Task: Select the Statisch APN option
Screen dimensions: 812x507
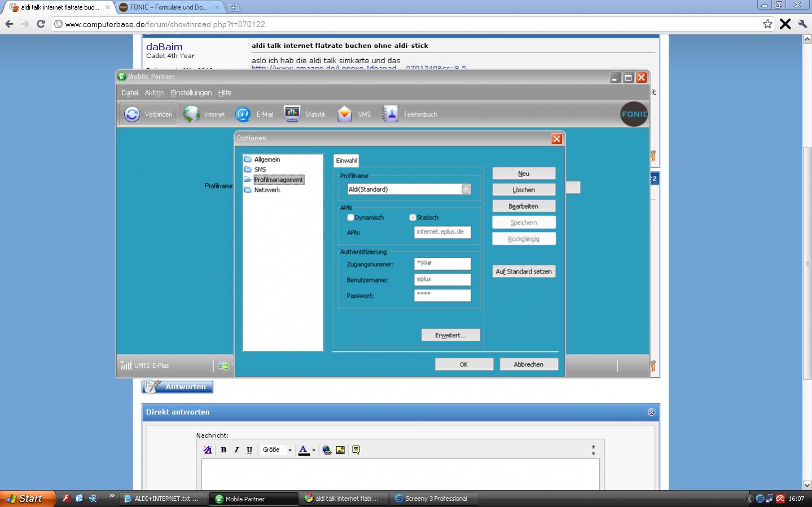Action: [x=412, y=218]
